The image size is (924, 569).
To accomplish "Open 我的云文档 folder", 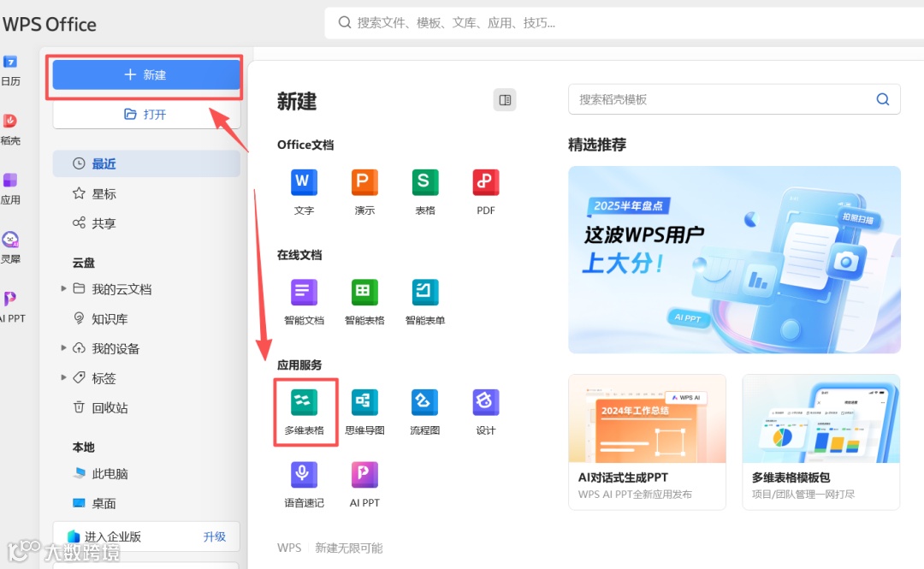I will coord(121,289).
